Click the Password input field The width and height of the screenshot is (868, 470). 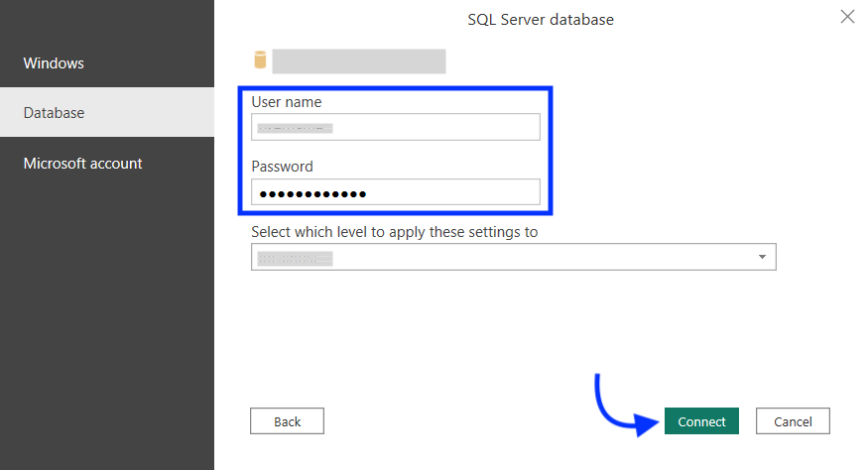pos(395,192)
